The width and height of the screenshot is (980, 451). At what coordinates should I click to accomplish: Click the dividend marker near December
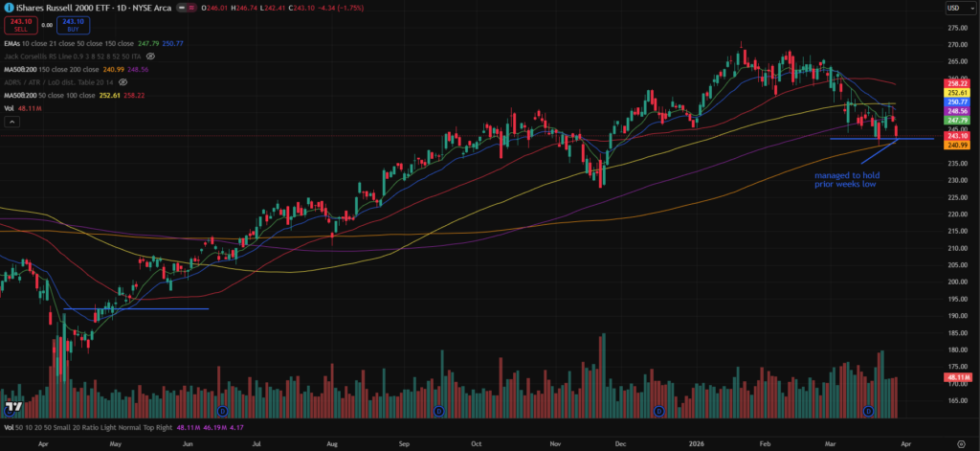[x=658, y=411]
